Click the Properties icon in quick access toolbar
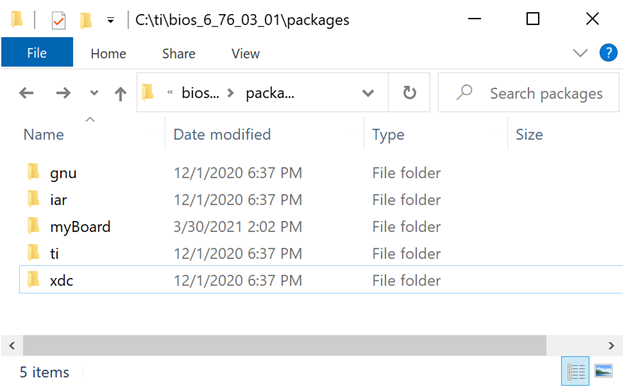624x387 pixels. [58, 20]
